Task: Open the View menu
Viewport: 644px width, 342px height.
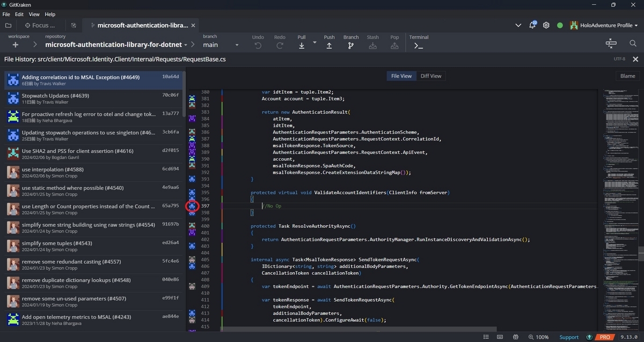Action: (34, 14)
